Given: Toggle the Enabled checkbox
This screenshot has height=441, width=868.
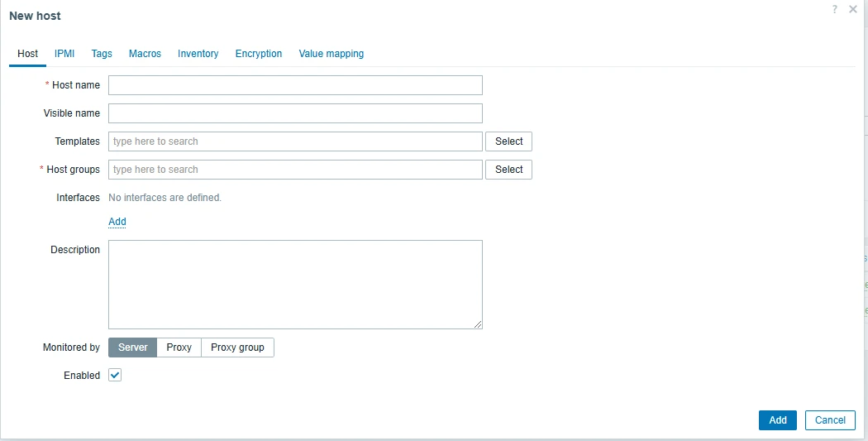Looking at the screenshot, I should 115,375.
